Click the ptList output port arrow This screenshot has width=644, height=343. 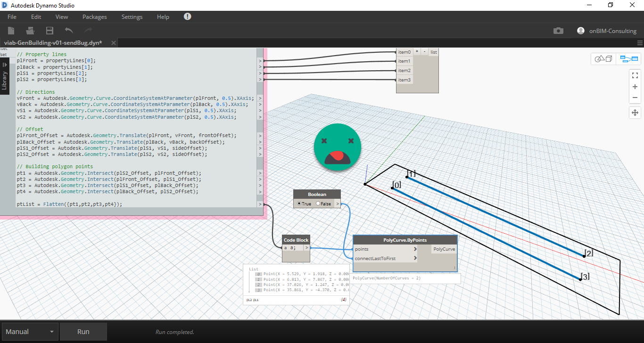(x=260, y=204)
